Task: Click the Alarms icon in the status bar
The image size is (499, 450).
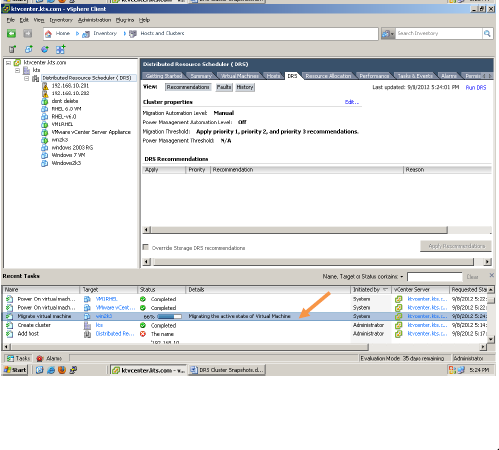Action: coord(40,358)
